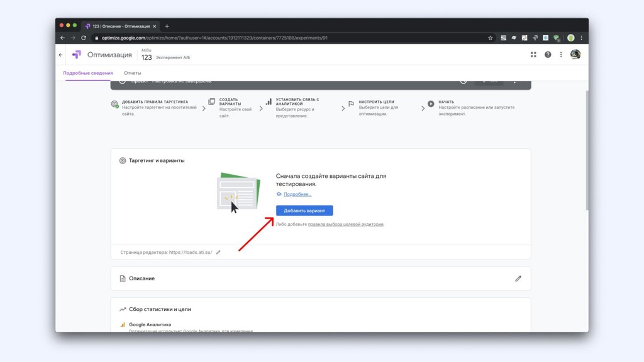Click the Оптимизация logo icon

[77, 55]
